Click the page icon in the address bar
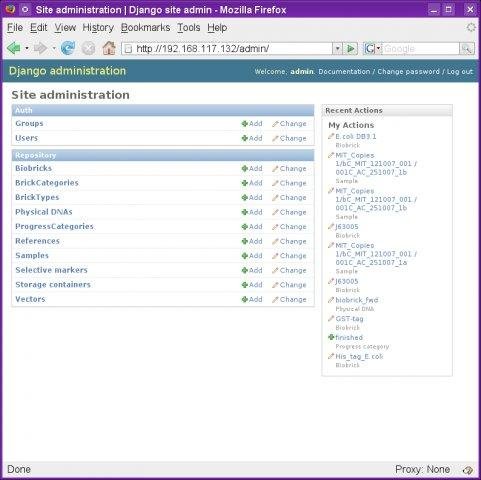 coord(128,49)
